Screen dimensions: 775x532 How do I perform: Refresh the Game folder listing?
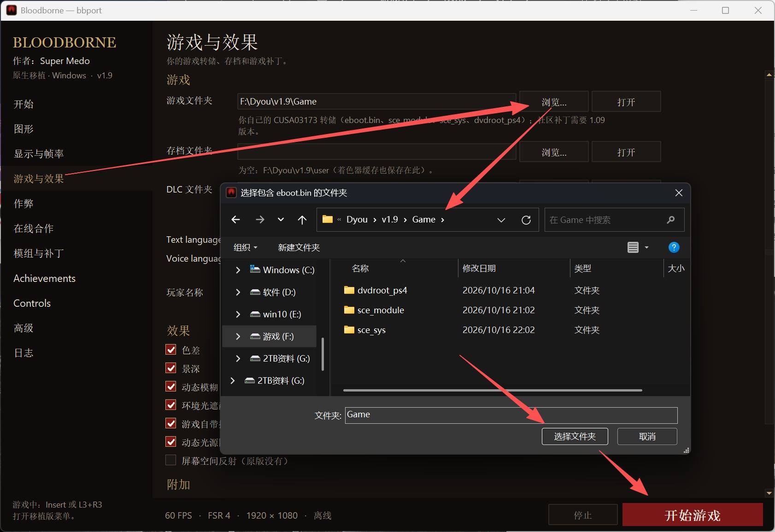[x=526, y=220]
